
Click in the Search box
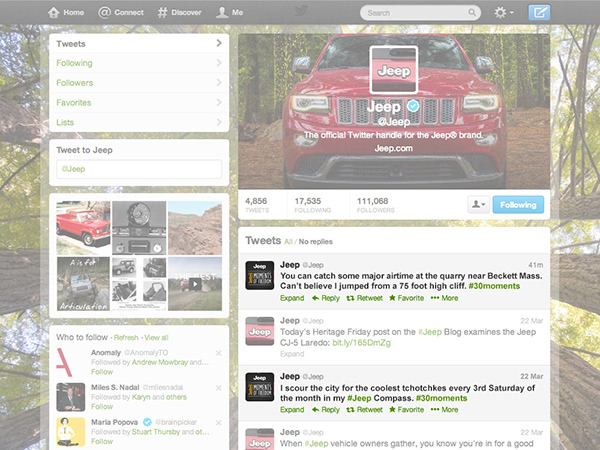tap(420, 13)
